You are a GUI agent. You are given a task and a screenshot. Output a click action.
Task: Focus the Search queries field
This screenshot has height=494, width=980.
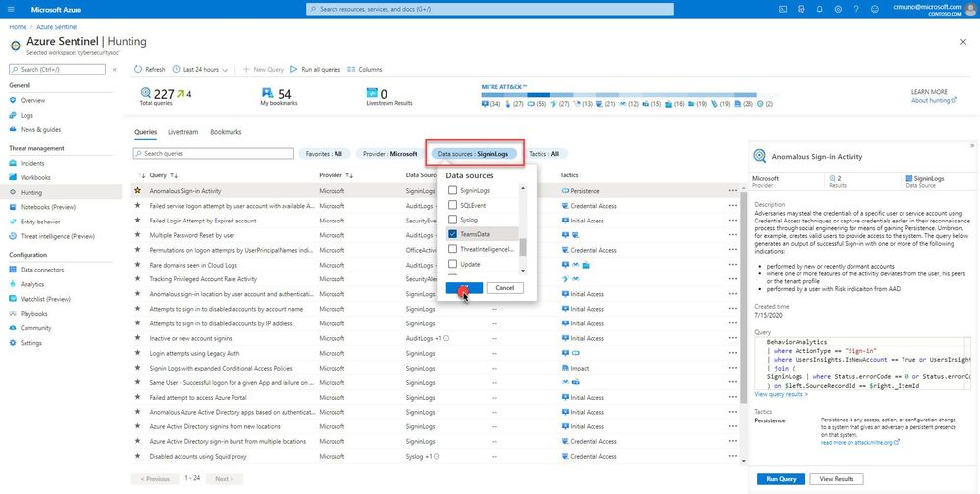coord(213,154)
